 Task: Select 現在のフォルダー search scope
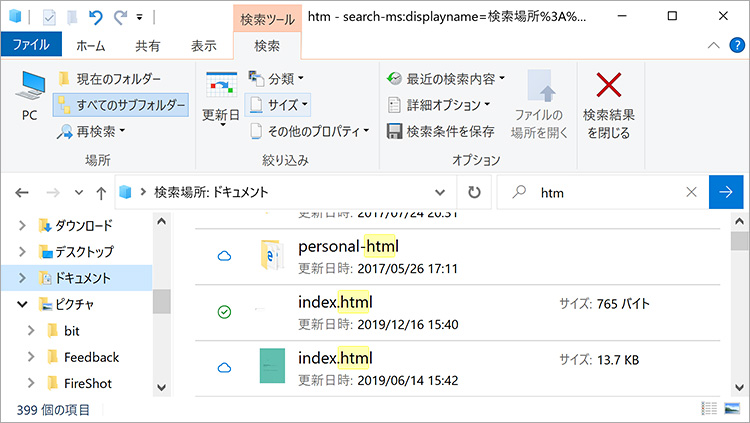(x=112, y=78)
